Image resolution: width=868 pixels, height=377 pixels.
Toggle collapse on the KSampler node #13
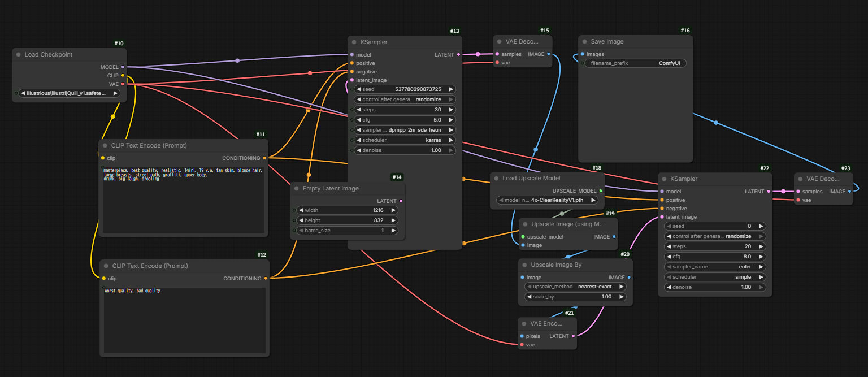point(354,42)
